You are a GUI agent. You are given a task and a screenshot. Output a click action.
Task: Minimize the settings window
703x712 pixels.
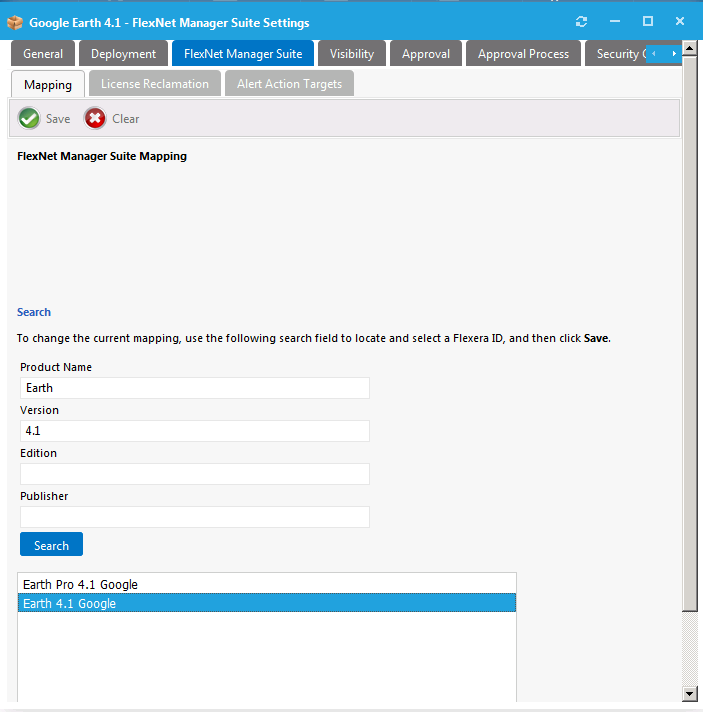tap(615, 22)
